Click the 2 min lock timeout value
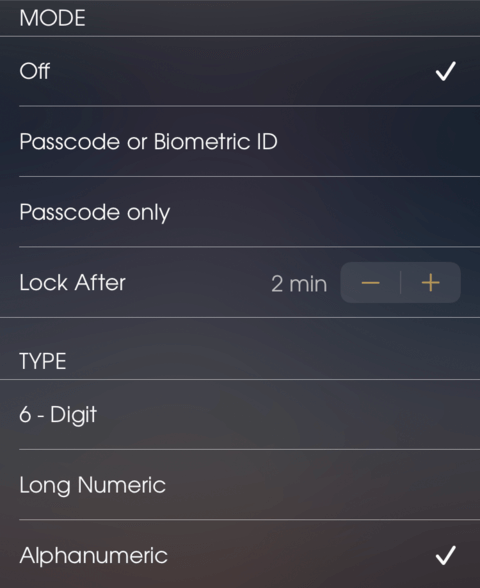 [299, 284]
